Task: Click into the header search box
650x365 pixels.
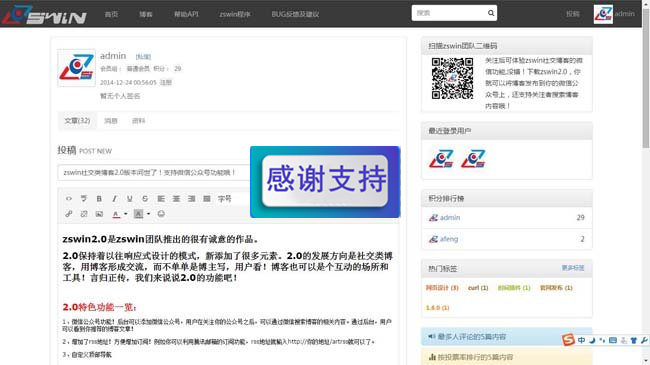Action: (449, 13)
